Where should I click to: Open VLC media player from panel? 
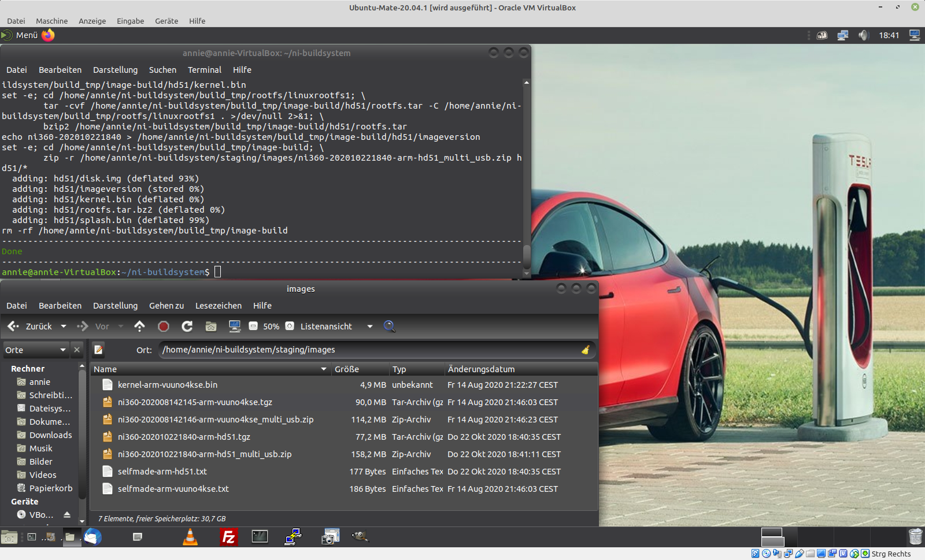pos(190,537)
